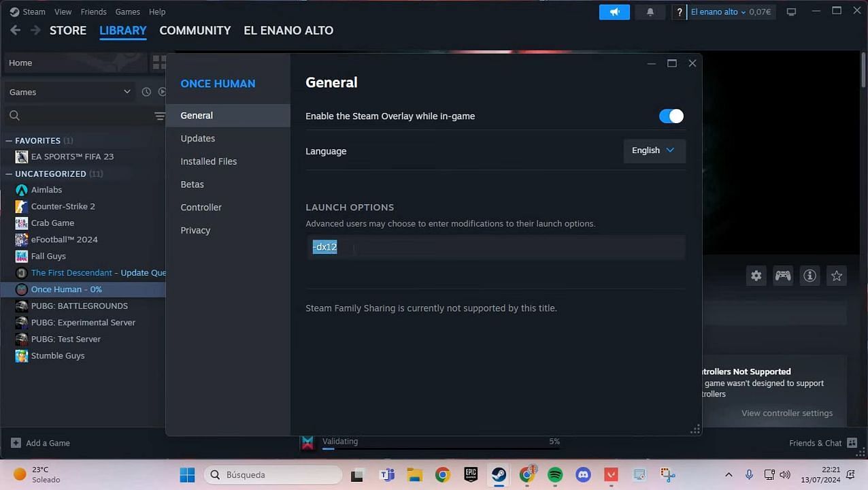Select the General settings tab
The width and height of the screenshot is (868, 490).
[228, 116]
